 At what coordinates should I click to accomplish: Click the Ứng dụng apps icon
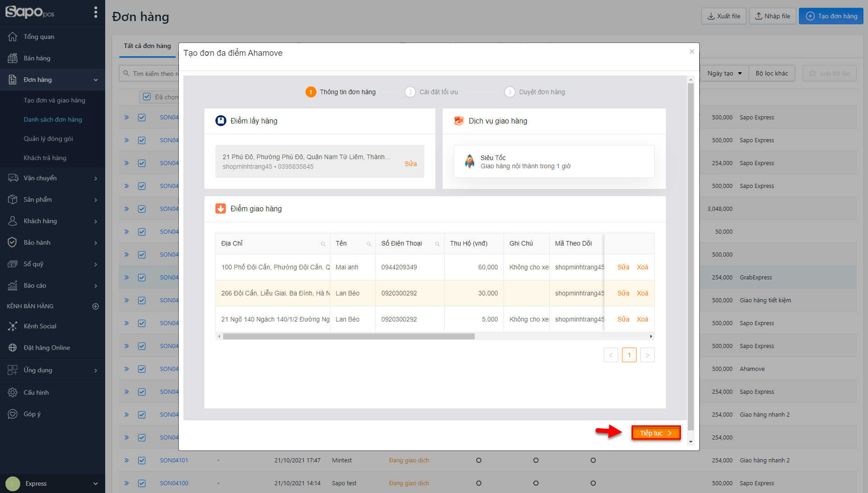(x=12, y=370)
